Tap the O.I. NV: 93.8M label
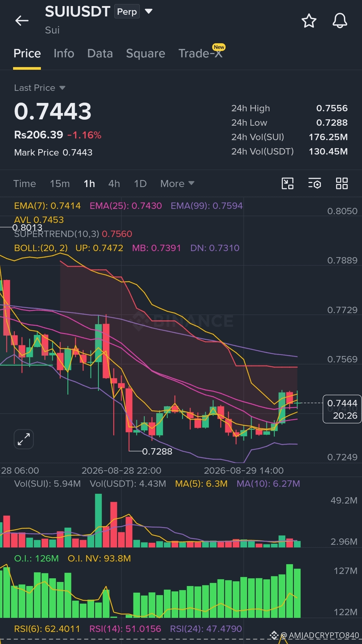Image resolution: width=362 pixels, height=644 pixels. point(99,559)
